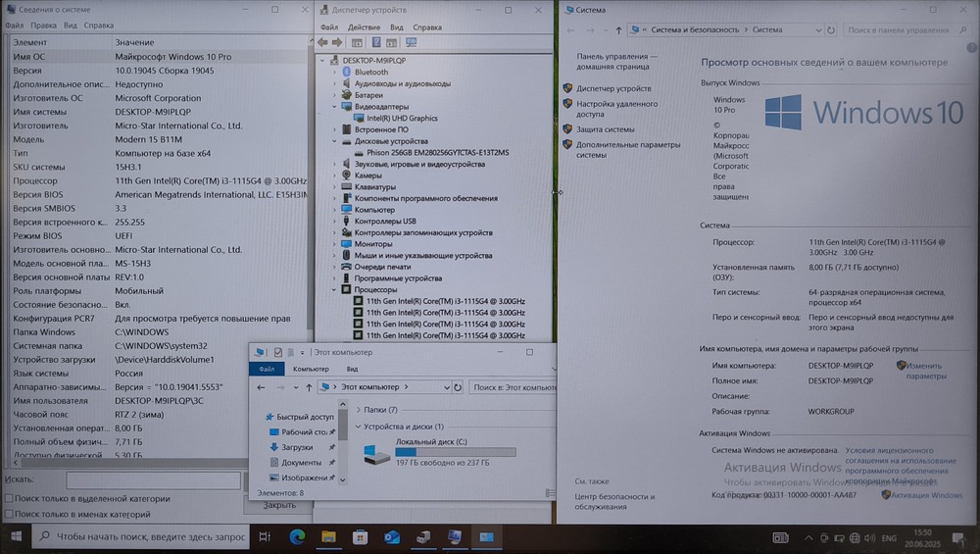Click the Закрыть button
980x554 pixels.
pos(279,505)
